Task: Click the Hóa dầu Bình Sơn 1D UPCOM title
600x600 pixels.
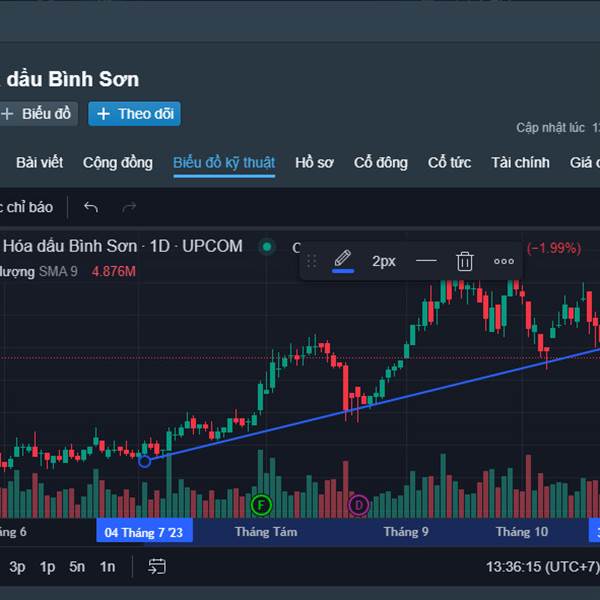Action: point(122,246)
